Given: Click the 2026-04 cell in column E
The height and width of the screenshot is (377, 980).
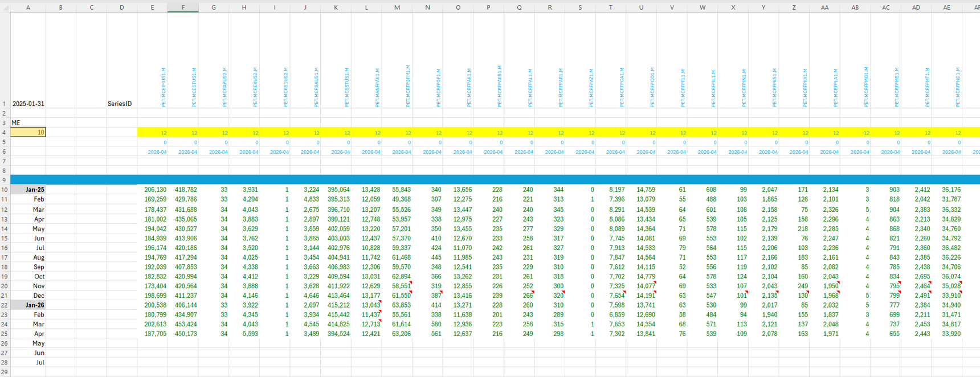Looking at the screenshot, I should click(153, 151).
